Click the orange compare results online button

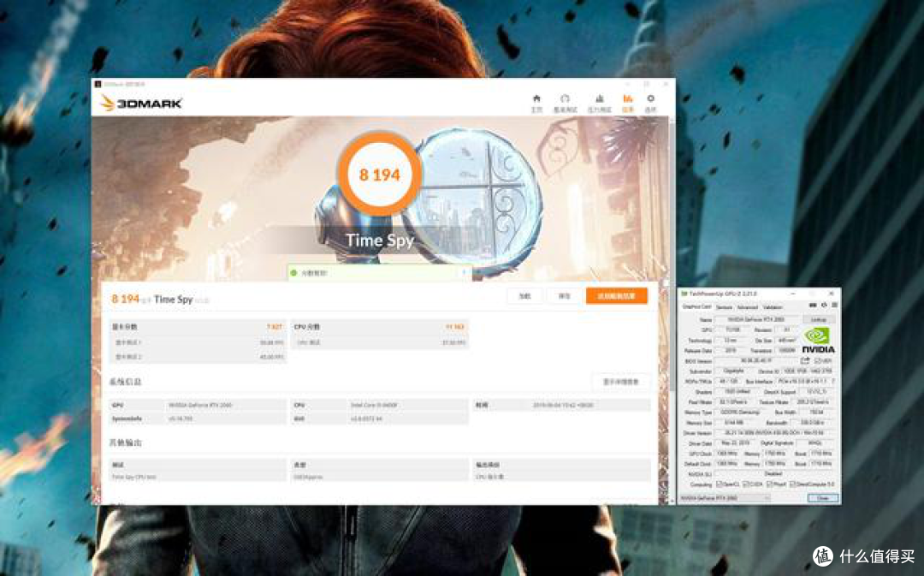tap(616, 296)
